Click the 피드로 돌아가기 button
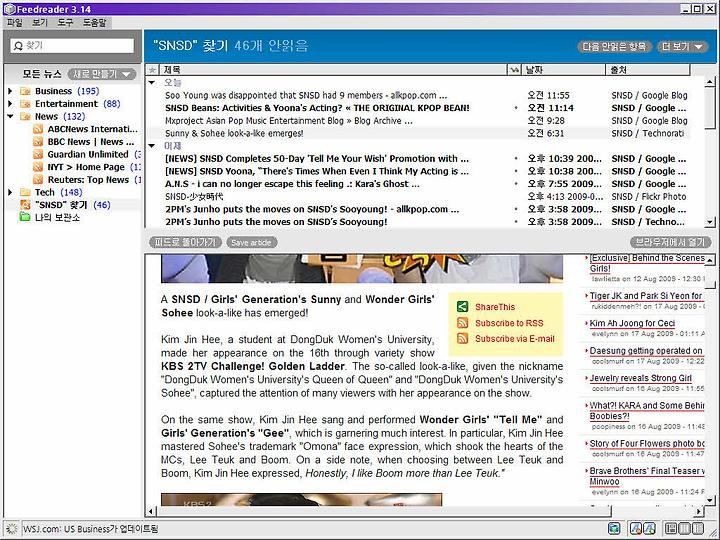Image resolution: width=720 pixels, height=540 pixels. tap(185, 242)
